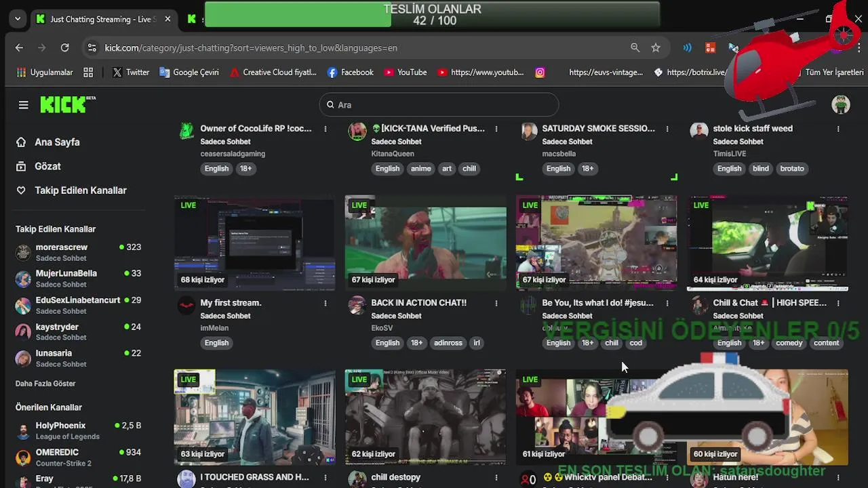This screenshot has height=488, width=868.
Task: Select blind tag under TimisLIVE stream
Action: (x=761, y=169)
